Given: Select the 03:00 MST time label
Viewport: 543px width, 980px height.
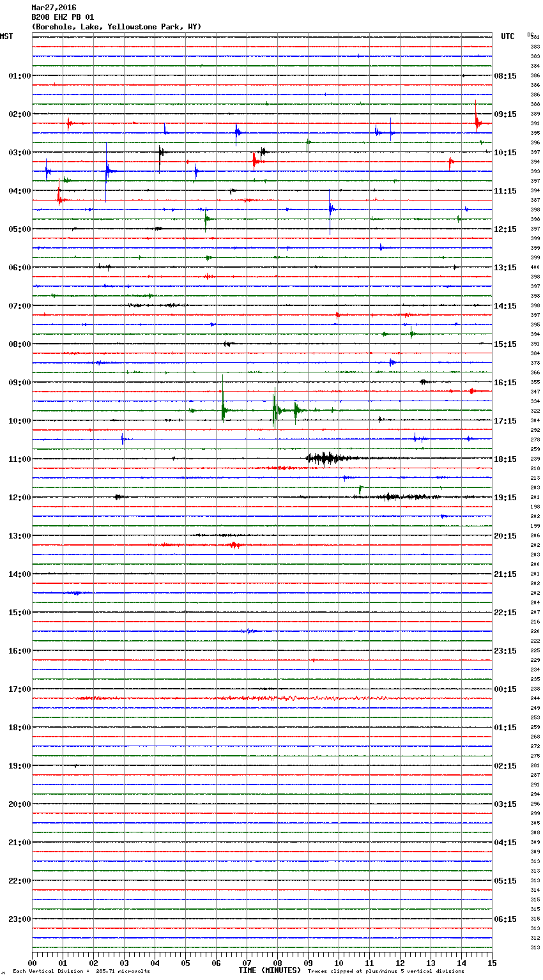Looking at the screenshot, I should point(19,153).
